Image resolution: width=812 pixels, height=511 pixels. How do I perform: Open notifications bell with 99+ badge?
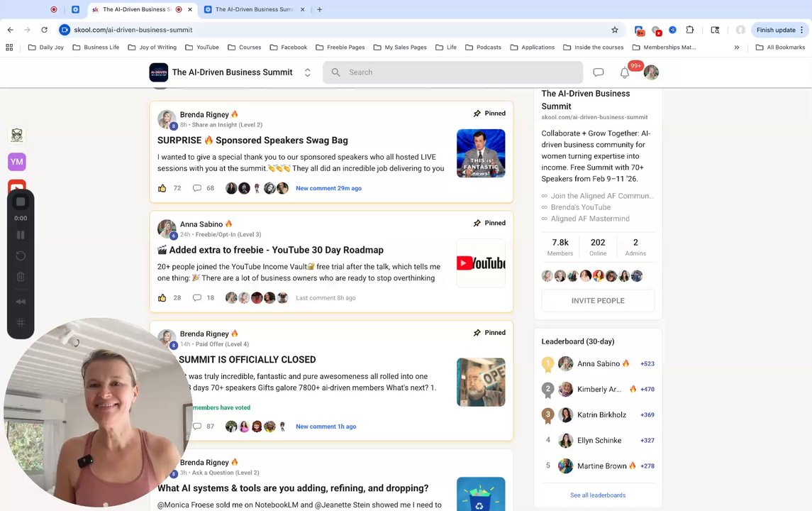coord(625,73)
